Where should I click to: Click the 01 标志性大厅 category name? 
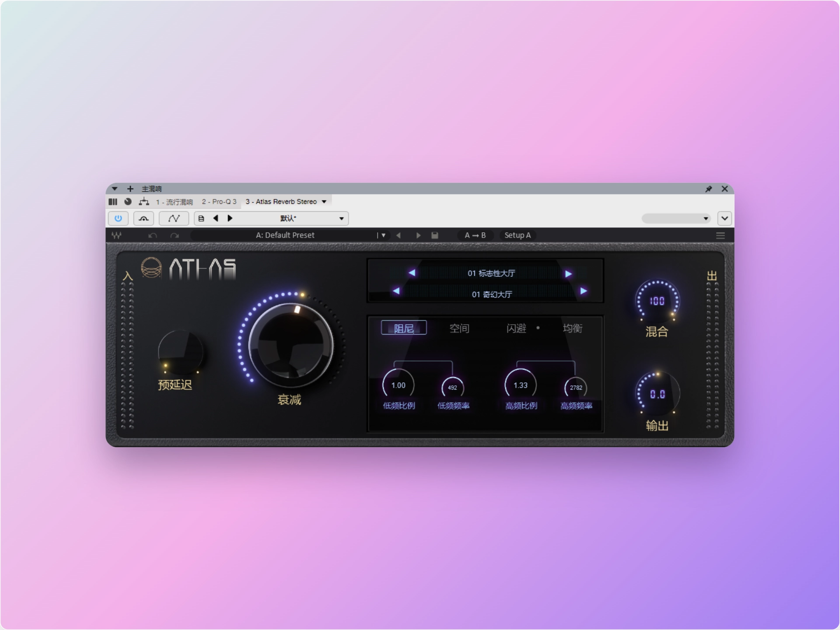tap(491, 273)
